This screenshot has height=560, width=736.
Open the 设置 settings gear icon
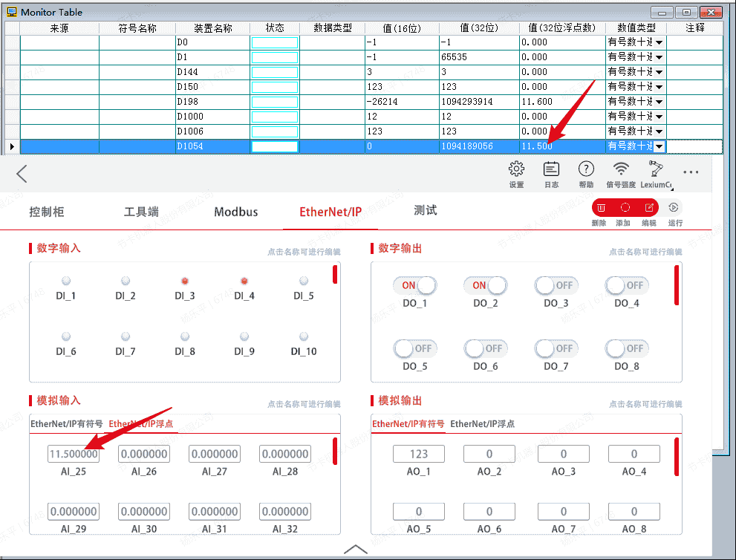click(x=516, y=170)
